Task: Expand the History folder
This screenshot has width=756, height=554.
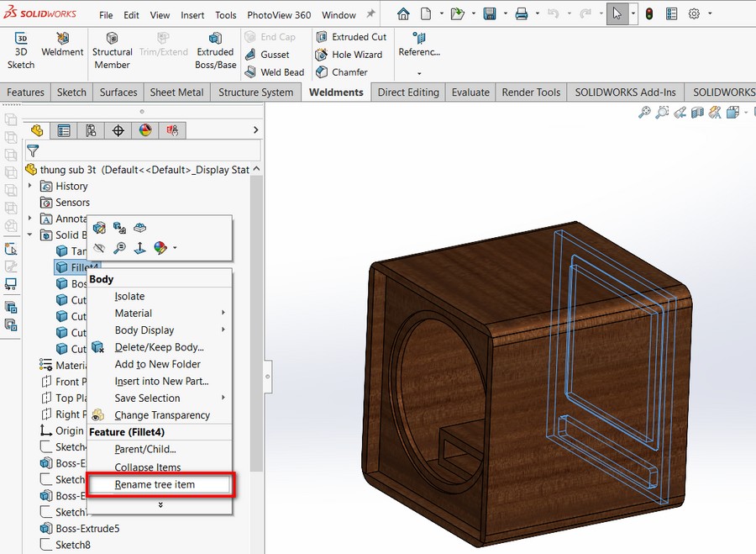Action: pyautogui.click(x=30, y=186)
